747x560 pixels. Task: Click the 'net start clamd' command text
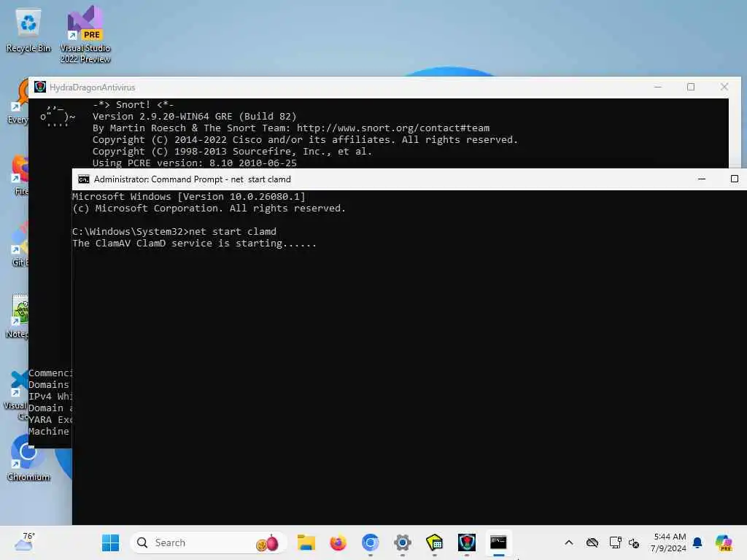click(x=233, y=231)
